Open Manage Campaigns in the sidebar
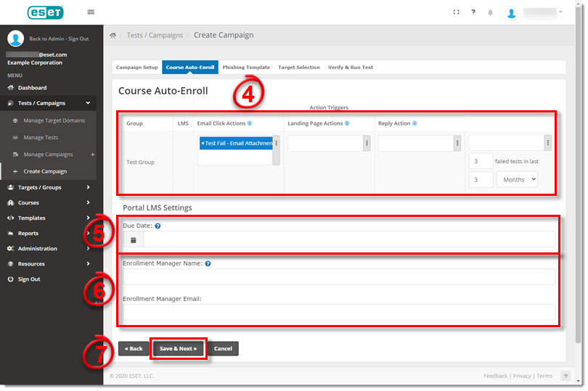The width and height of the screenshot is (588, 391). point(48,155)
